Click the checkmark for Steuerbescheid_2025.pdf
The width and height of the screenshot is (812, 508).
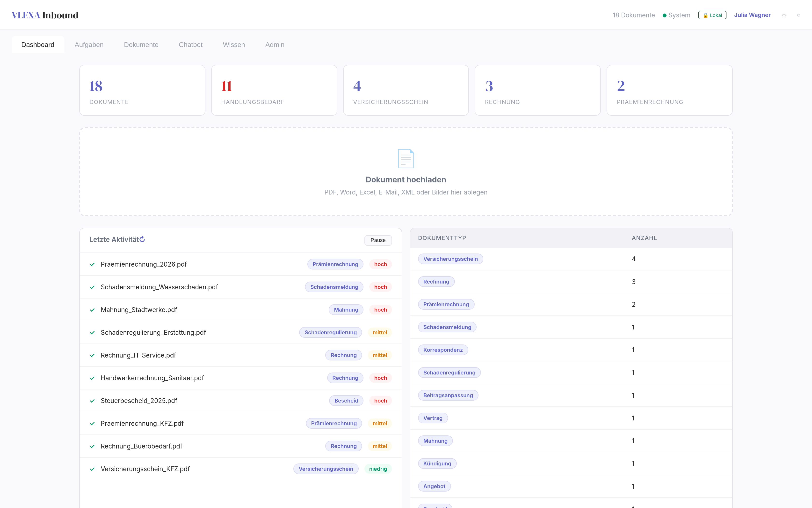tap(92, 401)
